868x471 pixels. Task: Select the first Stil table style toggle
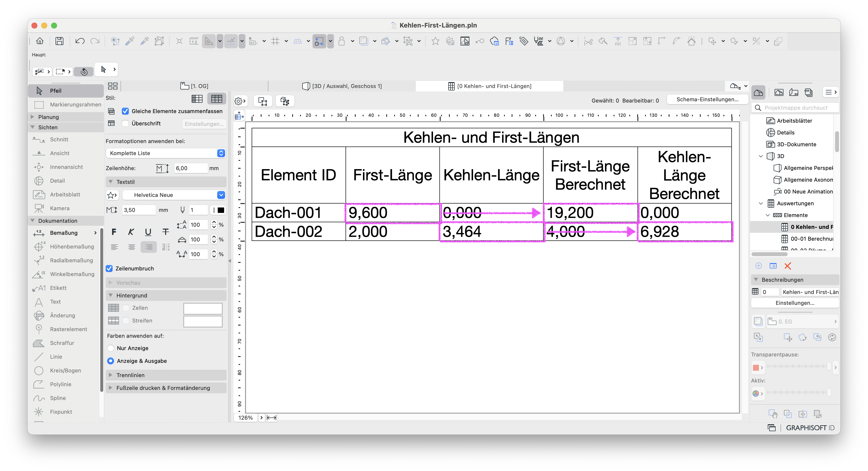(x=197, y=99)
